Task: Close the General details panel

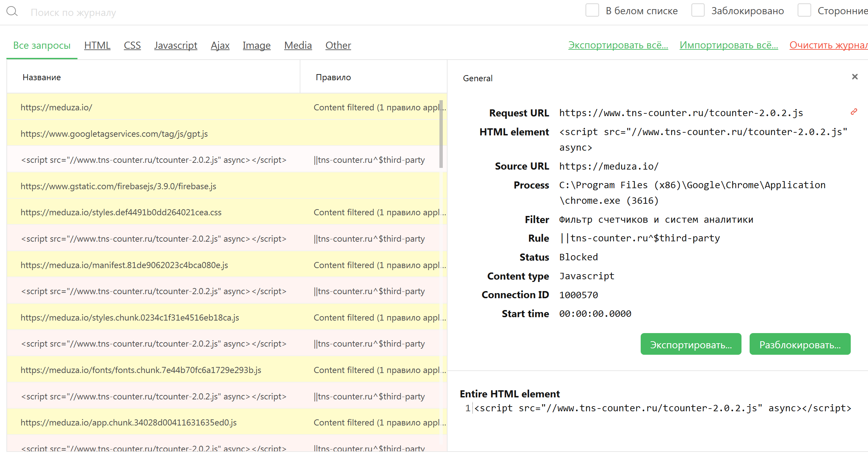Action: (x=855, y=77)
